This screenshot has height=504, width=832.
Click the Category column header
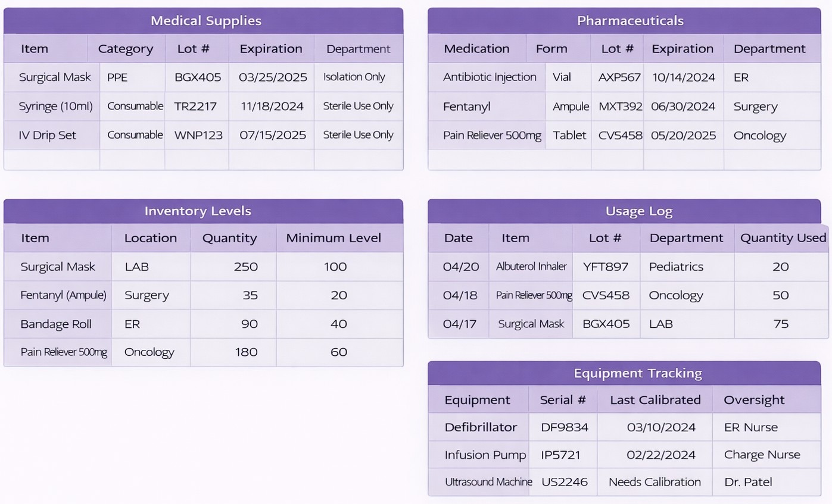[126, 49]
